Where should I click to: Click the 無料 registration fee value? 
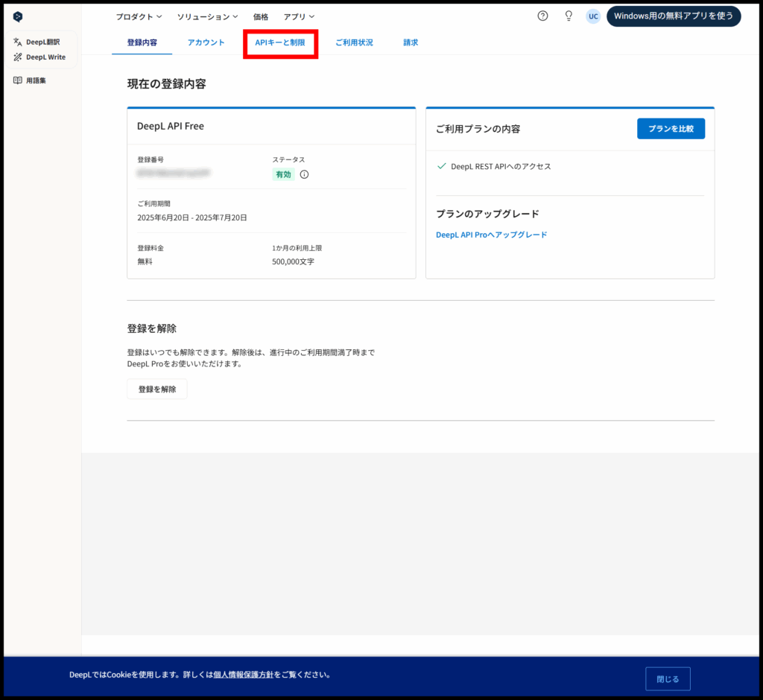[x=145, y=261]
